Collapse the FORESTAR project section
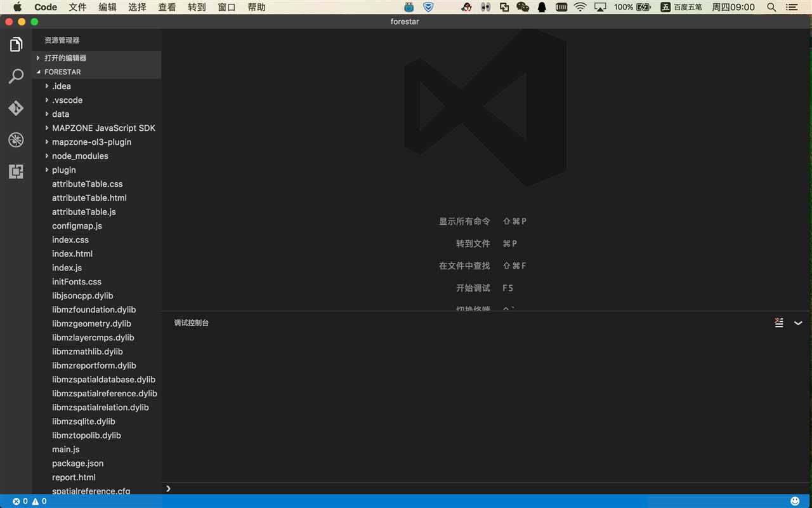The width and height of the screenshot is (812, 508). 97,72
